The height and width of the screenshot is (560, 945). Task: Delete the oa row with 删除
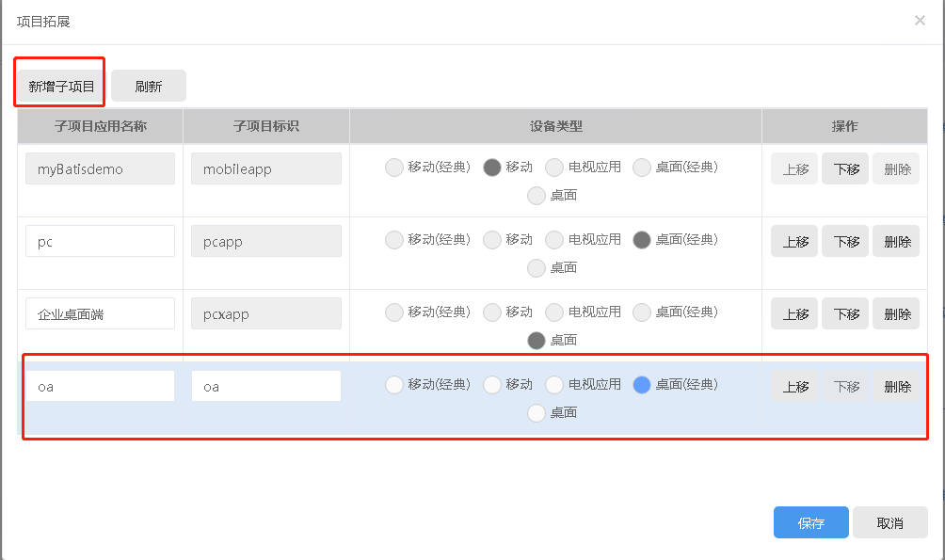coord(897,386)
